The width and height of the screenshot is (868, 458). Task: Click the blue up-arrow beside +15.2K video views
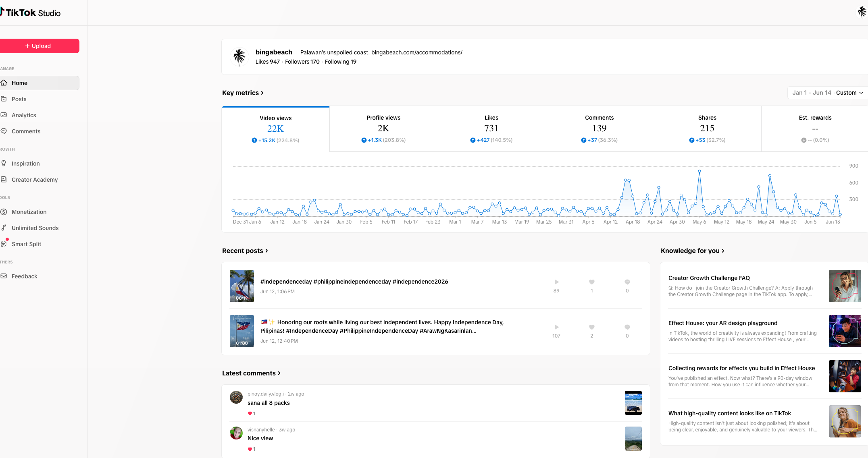254,140
